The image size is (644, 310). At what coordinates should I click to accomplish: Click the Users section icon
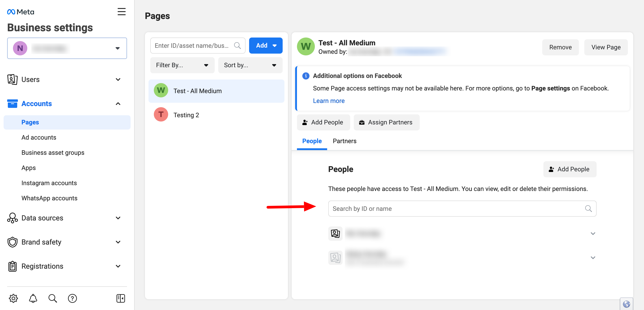coord(12,80)
